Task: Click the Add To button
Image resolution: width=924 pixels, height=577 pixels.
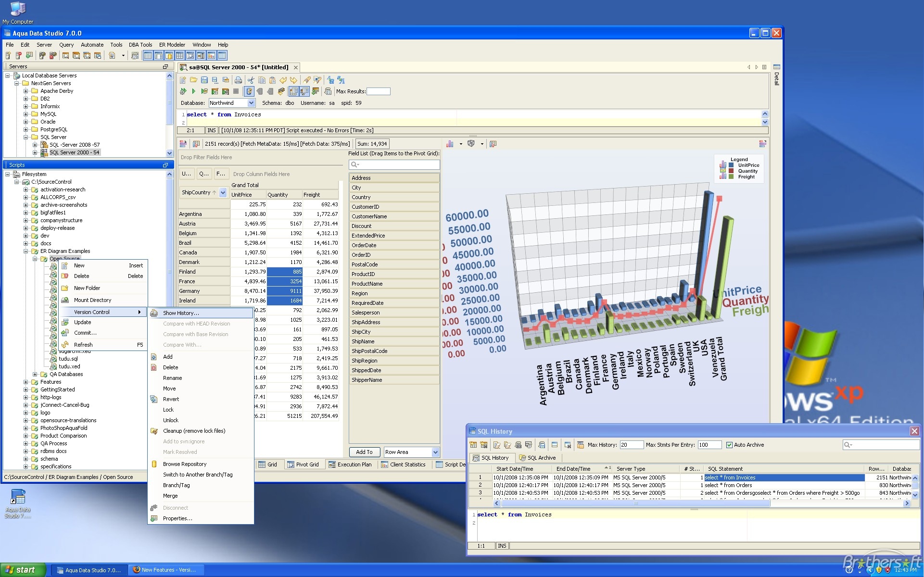Action: tap(364, 452)
